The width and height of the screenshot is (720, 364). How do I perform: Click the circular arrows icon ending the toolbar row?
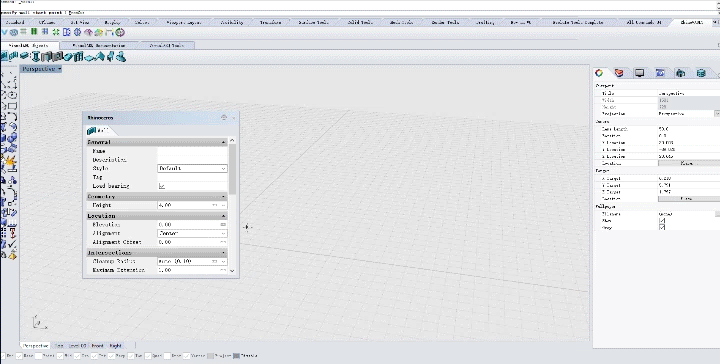(x=120, y=32)
